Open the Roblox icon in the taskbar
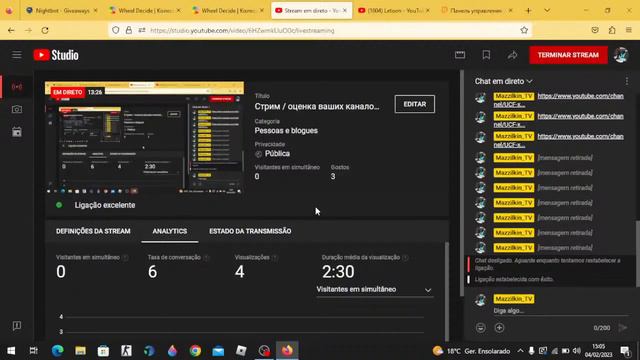The image size is (640, 360). click(241, 351)
